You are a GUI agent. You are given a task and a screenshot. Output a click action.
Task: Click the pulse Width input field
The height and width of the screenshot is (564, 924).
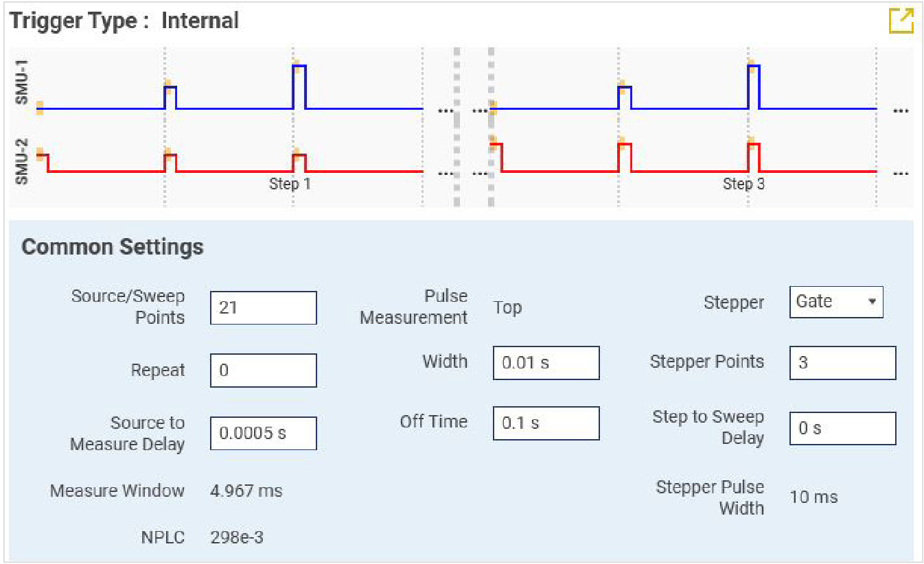(546, 363)
